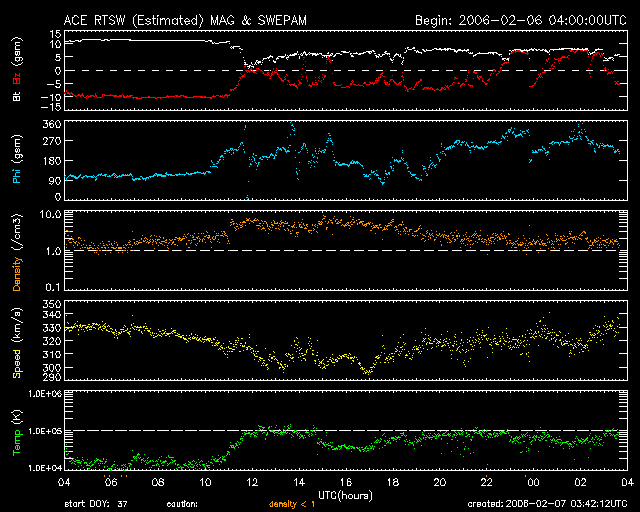Click the '16' hour label on time axis
640x512 pixels.
click(x=346, y=482)
